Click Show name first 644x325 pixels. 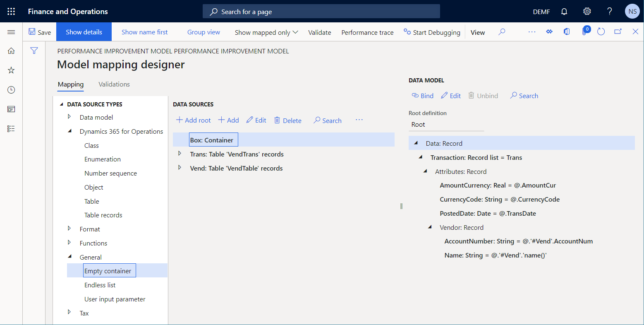tap(145, 32)
